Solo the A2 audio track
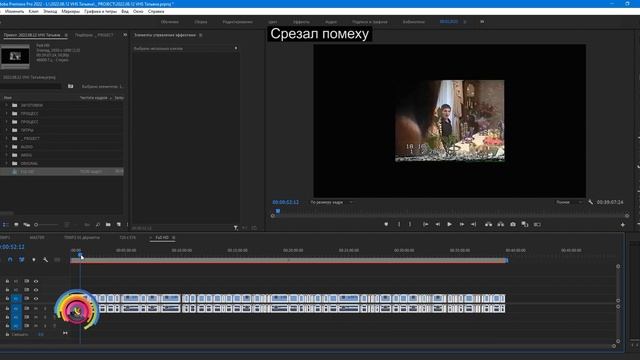Viewport: 640px width, 360px height. (x=45, y=317)
